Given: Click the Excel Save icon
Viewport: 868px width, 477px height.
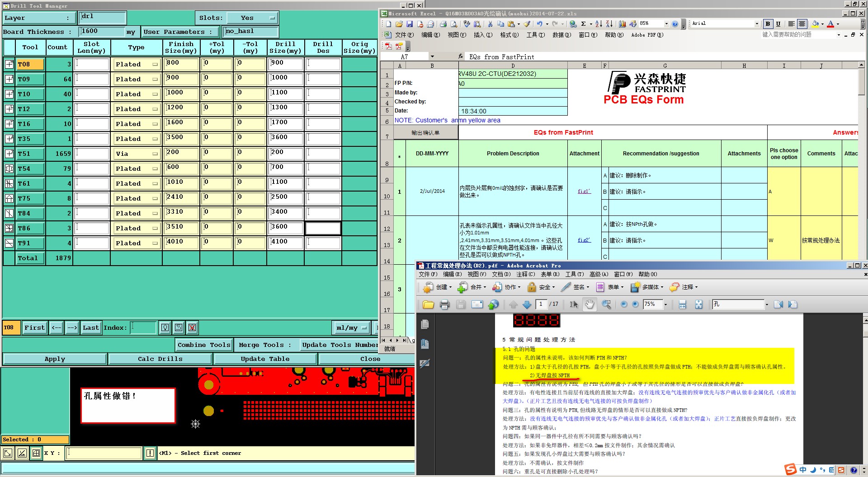Looking at the screenshot, I should click(x=409, y=24).
